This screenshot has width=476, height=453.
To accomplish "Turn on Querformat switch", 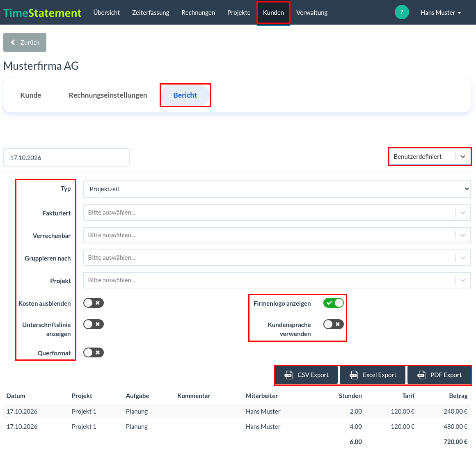I will coord(94,352).
